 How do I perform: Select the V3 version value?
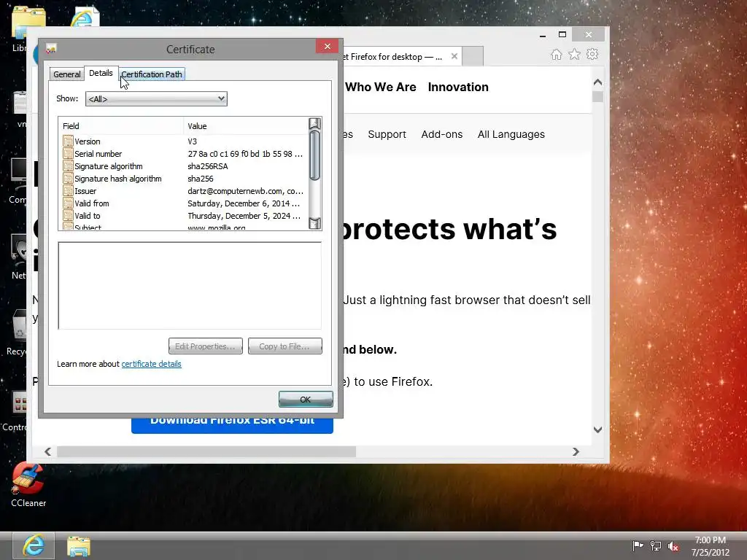pyautogui.click(x=192, y=141)
